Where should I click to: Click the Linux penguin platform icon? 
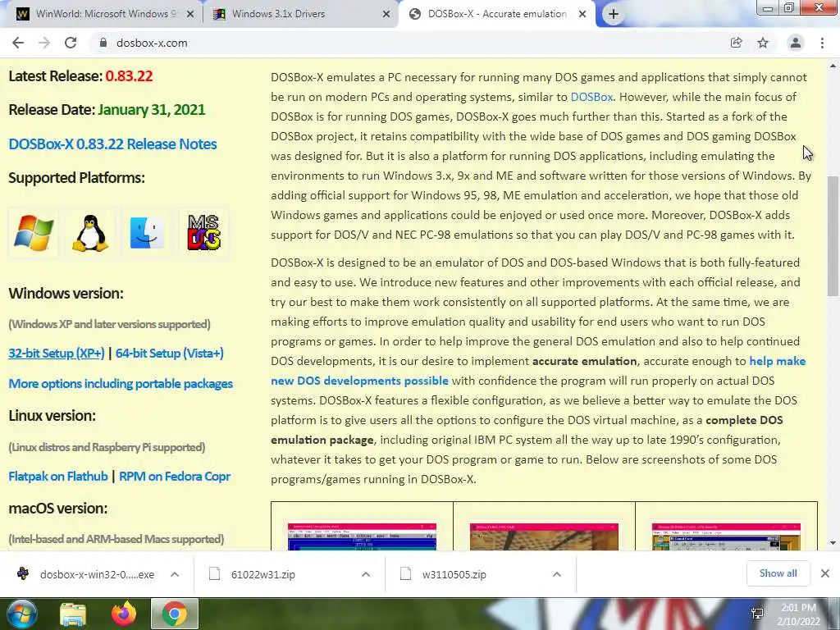(x=90, y=233)
